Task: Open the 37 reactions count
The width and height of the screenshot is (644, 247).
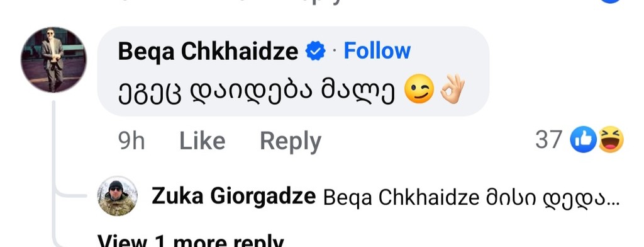Action: pos(548,140)
